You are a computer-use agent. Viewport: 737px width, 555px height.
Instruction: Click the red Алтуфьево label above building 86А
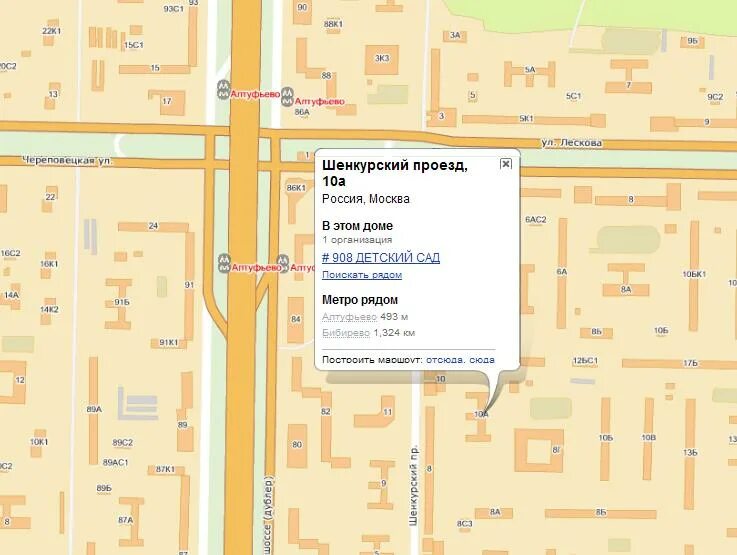click(319, 101)
